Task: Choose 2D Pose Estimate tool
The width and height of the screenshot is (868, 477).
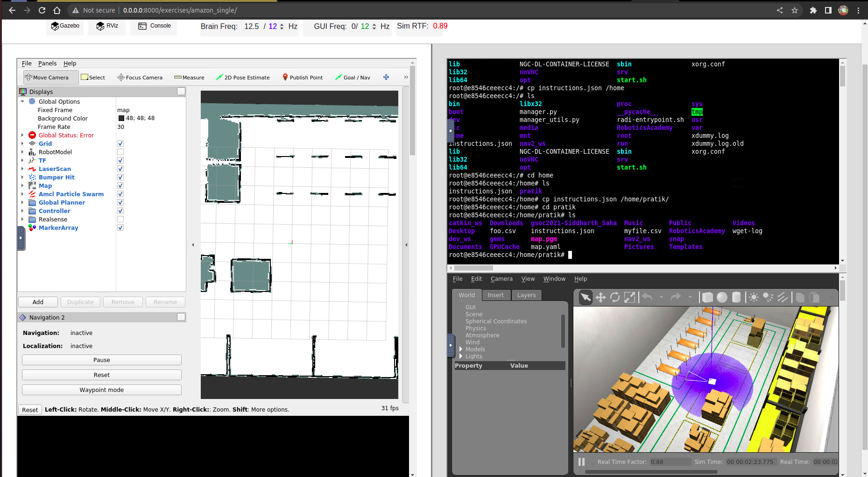Action: tap(243, 78)
